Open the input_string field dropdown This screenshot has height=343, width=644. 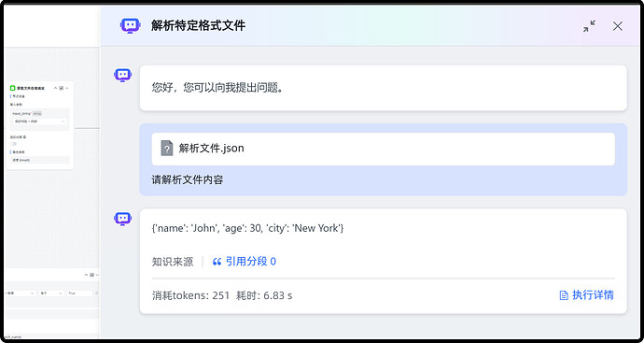(x=39, y=121)
